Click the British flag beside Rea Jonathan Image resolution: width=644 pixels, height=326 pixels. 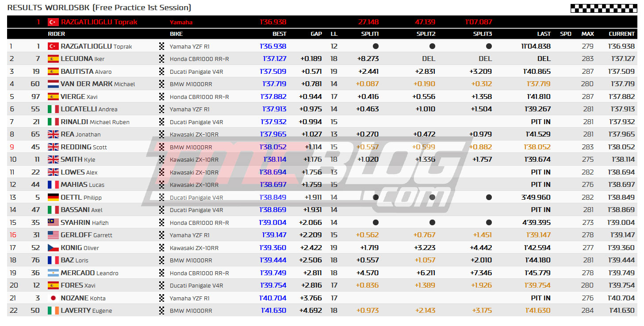click(53, 134)
